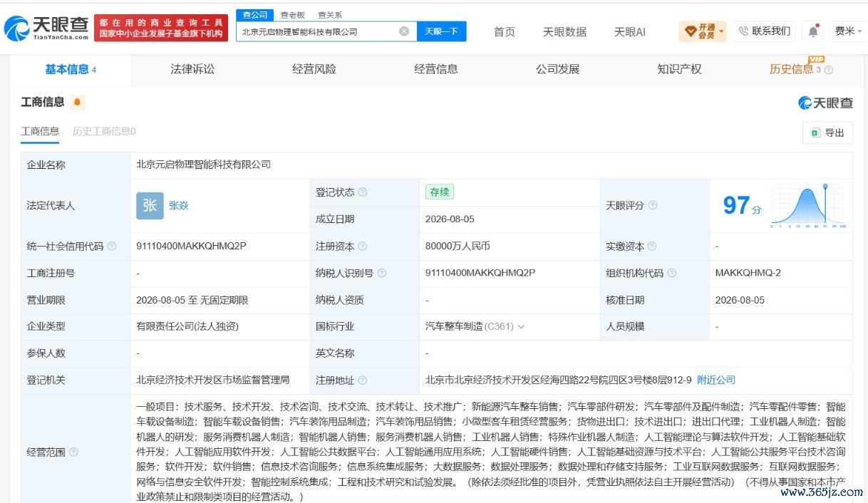Click the help icon next to 纳税人识别号
868x503 pixels.
click(382, 274)
